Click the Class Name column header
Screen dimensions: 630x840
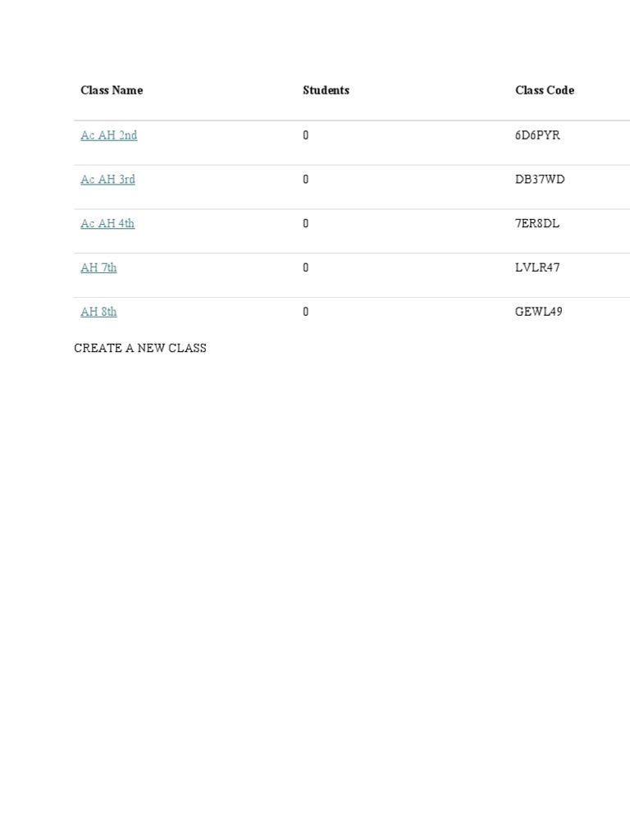112,90
